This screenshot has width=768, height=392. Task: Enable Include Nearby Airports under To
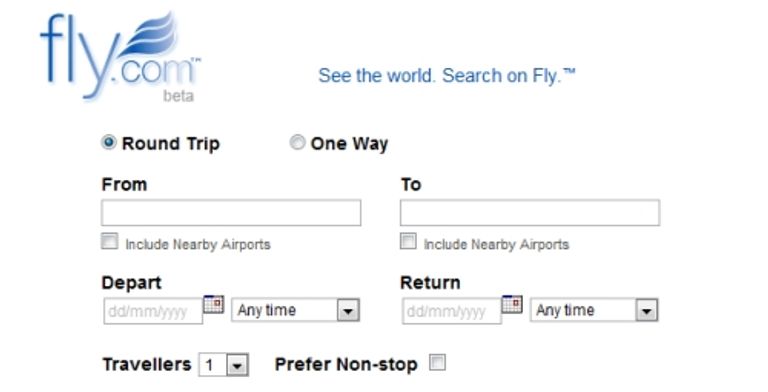[x=408, y=241]
